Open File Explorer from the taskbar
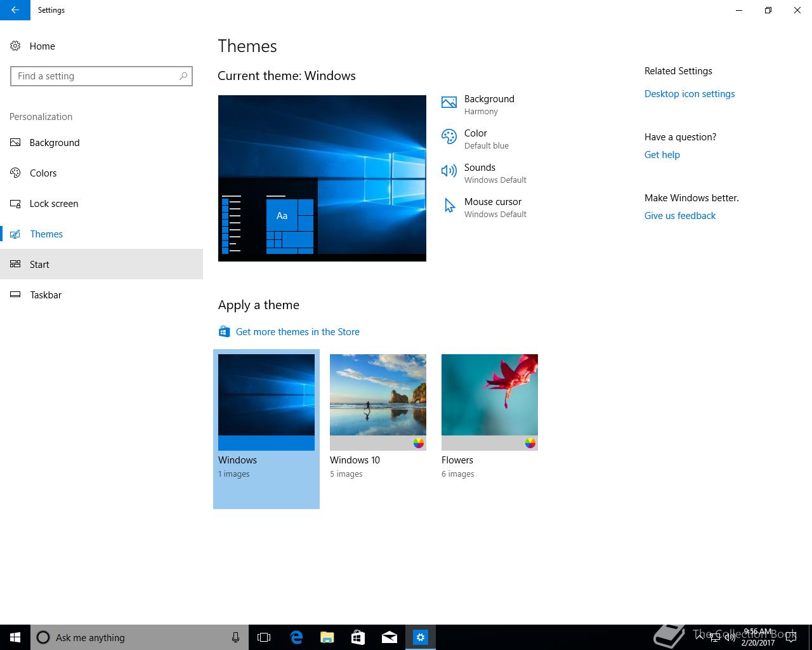The width and height of the screenshot is (812, 650). (327, 637)
